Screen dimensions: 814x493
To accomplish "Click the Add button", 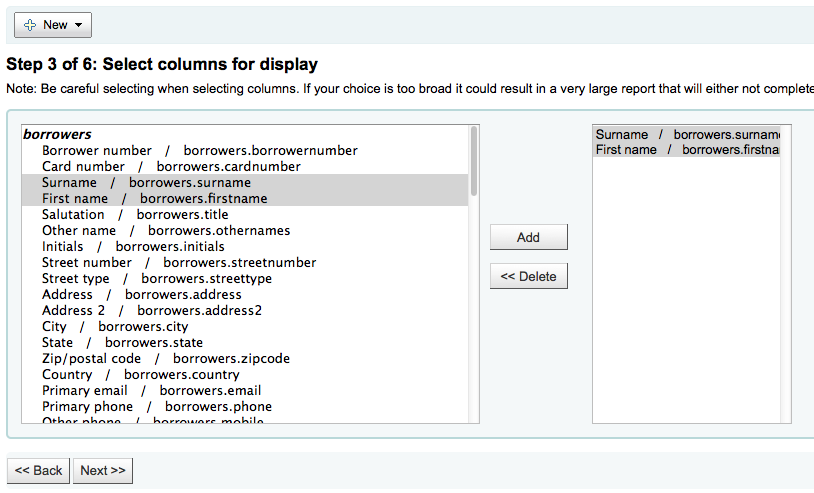I will click(x=528, y=237).
